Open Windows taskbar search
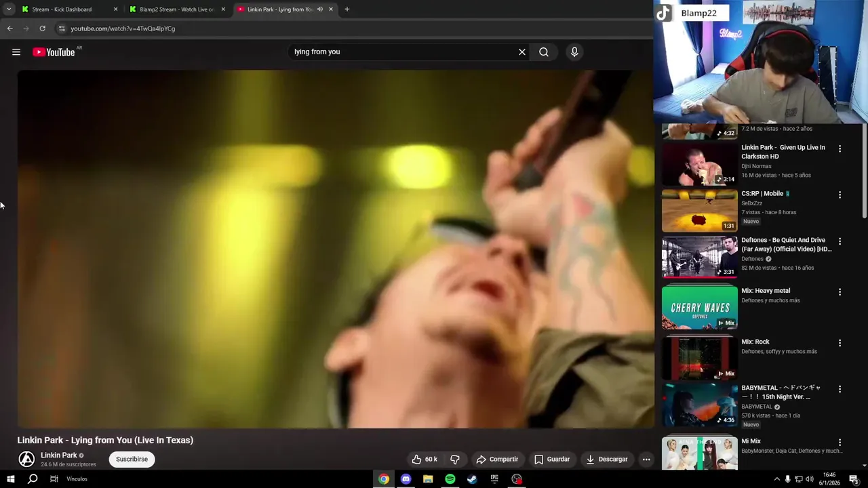The width and height of the screenshot is (868, 488). pyautogui.click(x=33, y=479)
